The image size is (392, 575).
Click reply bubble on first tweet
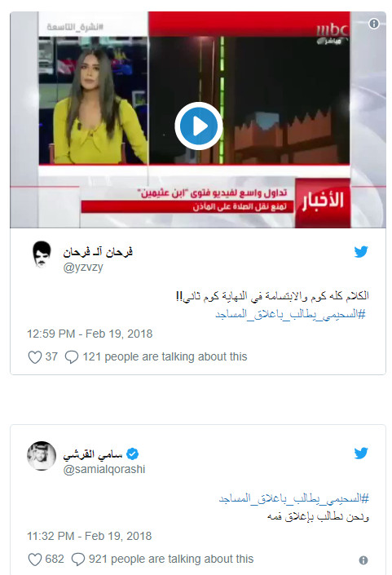tap(72, 356)
